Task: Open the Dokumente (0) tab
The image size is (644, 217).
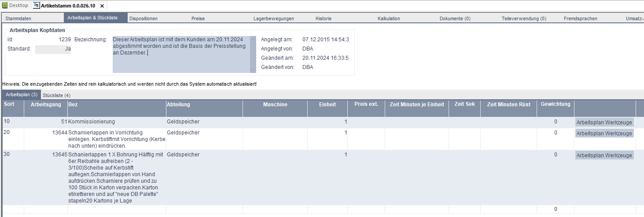Action: coord(455,18)
